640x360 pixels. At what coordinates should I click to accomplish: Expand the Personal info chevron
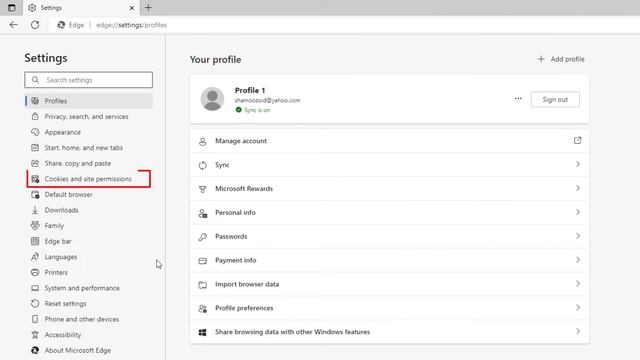578,212
